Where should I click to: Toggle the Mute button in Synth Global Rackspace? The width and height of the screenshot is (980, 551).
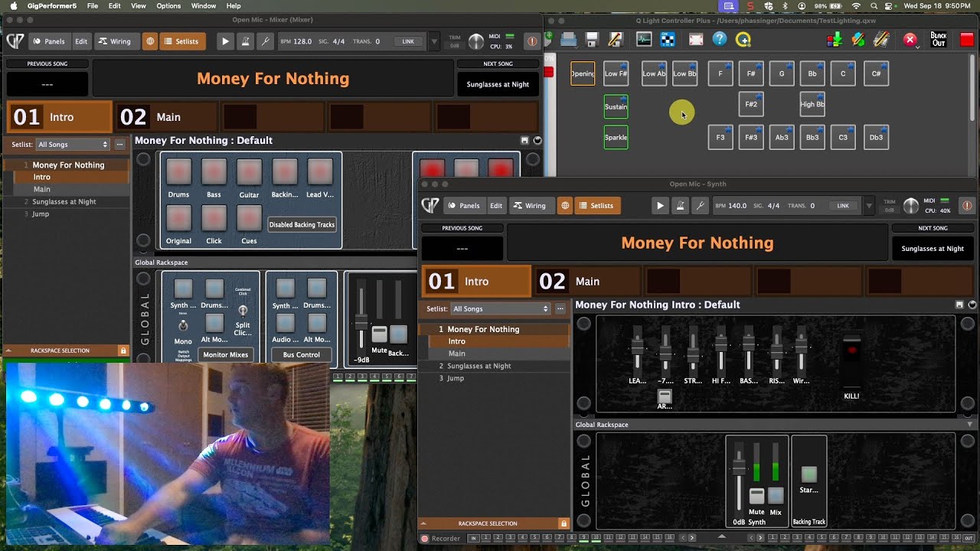(756, 496)
